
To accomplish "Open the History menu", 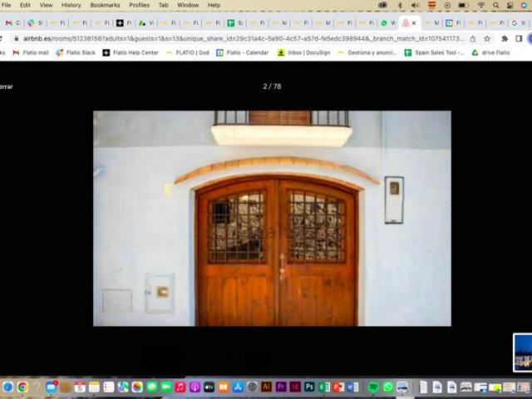I will pos(71,5).
